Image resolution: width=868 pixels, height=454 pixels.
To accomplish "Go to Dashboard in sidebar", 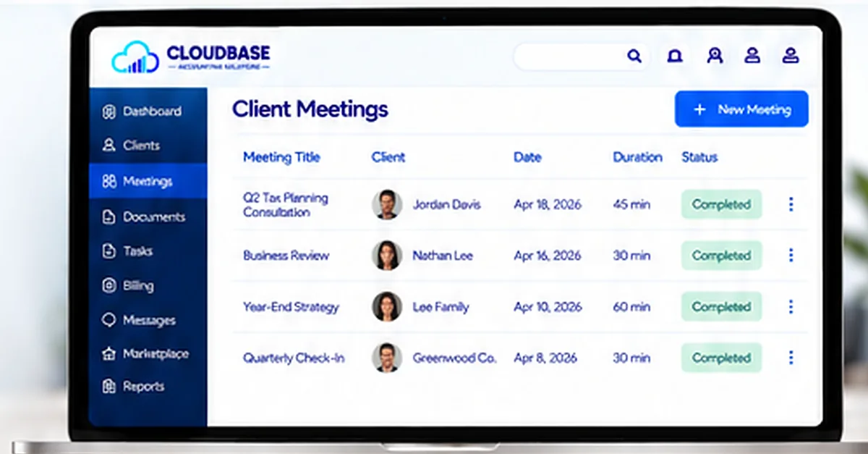I will (148, 112).
